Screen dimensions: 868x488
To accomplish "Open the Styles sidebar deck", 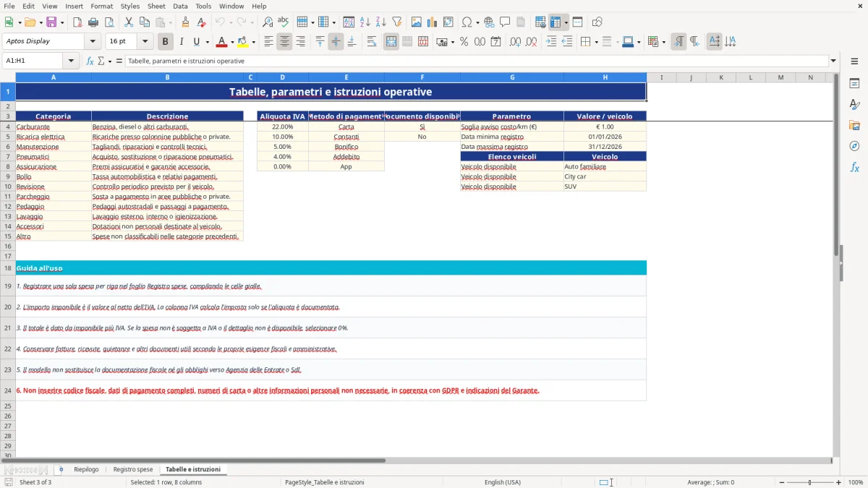I will click(x=854, y=105).
